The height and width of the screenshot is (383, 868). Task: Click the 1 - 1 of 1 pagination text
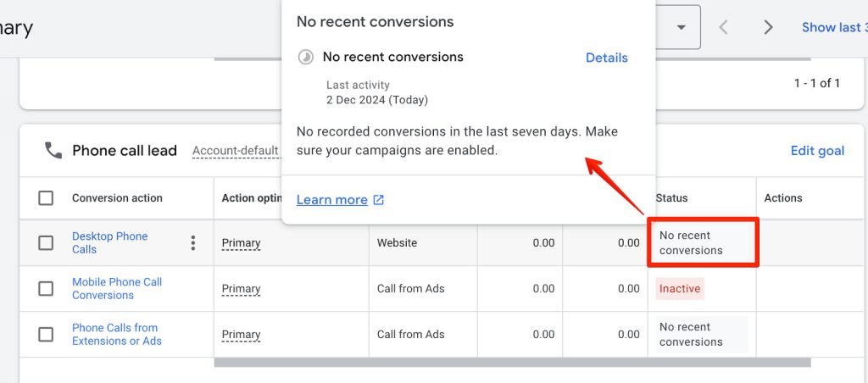click(x=817, y=84)
